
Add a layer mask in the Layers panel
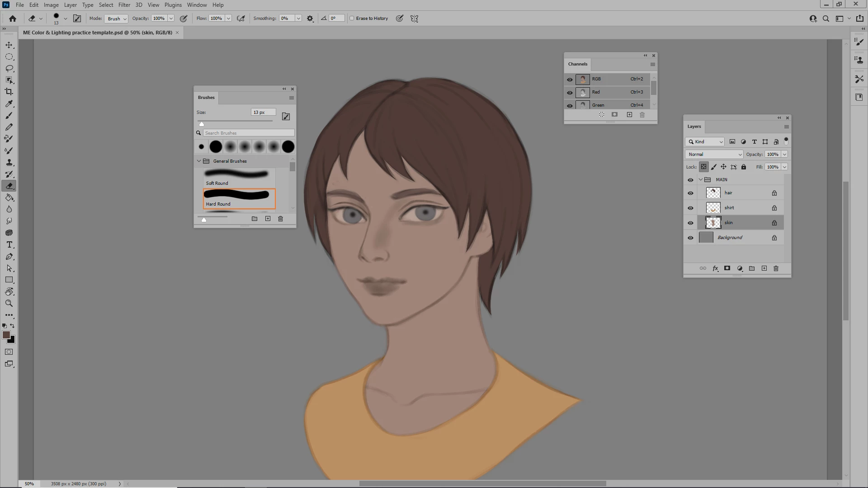(727, 268)
